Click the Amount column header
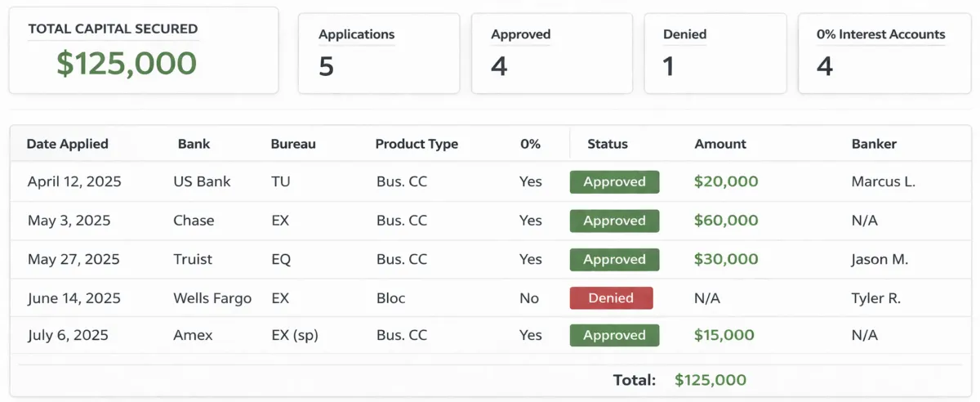 (x=720, y=144)
